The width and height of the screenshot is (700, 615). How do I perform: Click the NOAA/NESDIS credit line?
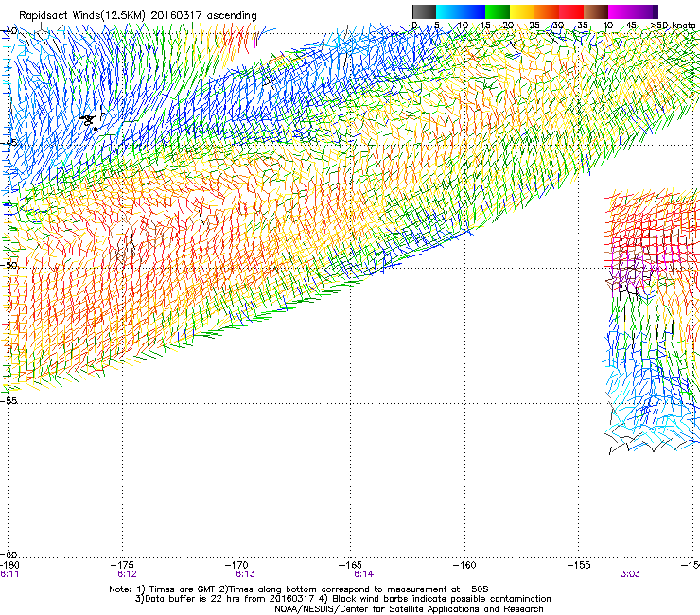[409, 609]
